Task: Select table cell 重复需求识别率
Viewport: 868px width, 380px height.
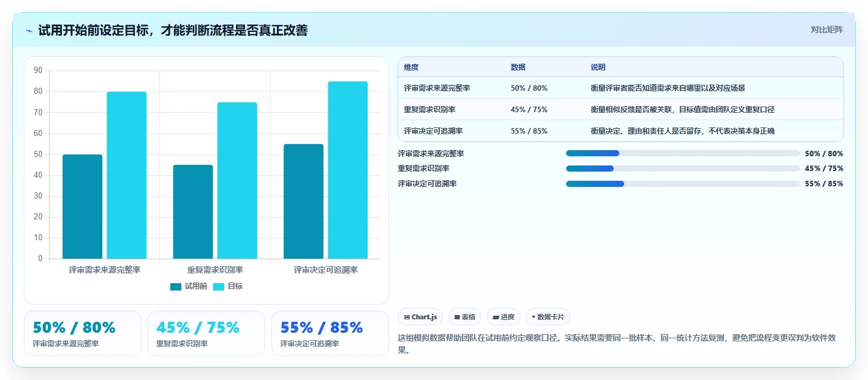Action: coord(429,109)
